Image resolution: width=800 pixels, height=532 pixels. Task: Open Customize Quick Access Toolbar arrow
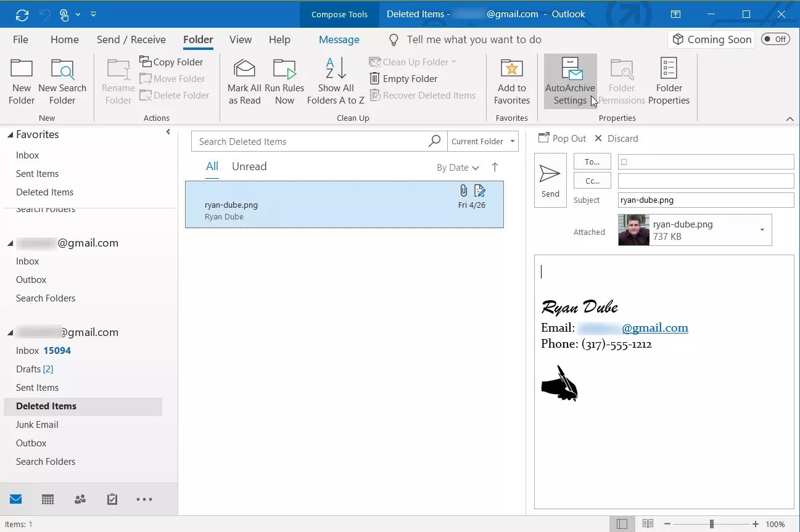93,14
